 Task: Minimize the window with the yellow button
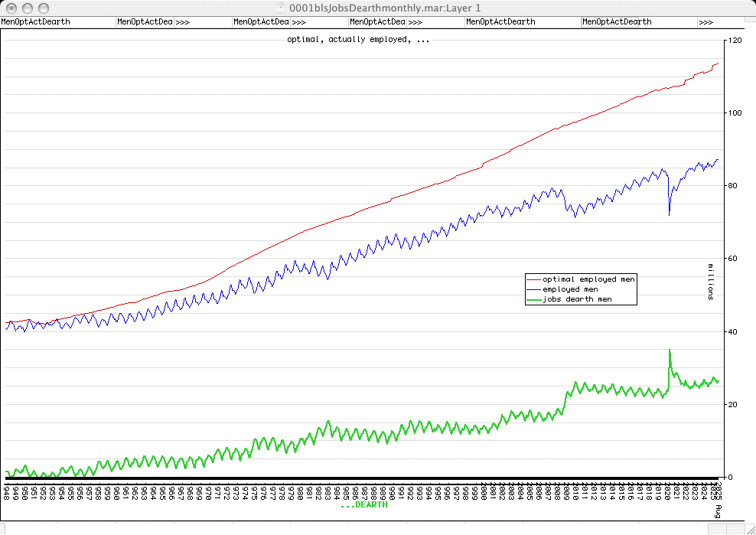tap(26, 7)
